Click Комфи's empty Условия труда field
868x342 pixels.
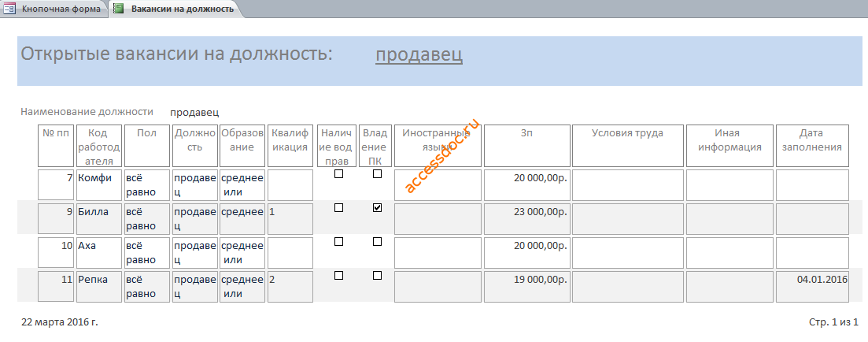tap(627, 184)
